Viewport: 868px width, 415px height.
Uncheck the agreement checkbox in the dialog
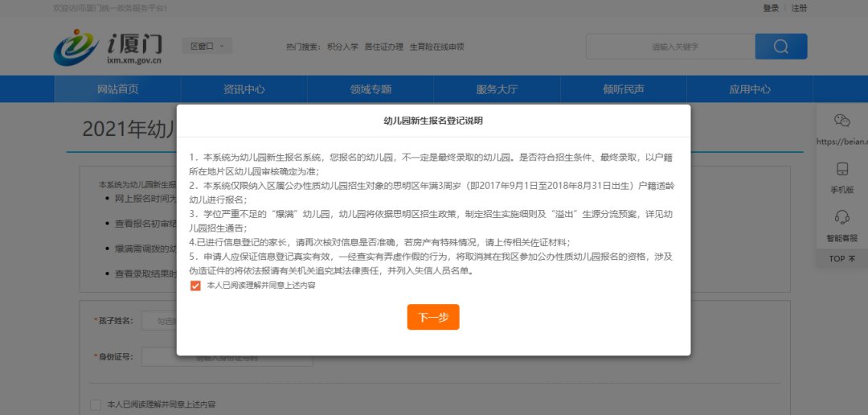pos(194,286)
